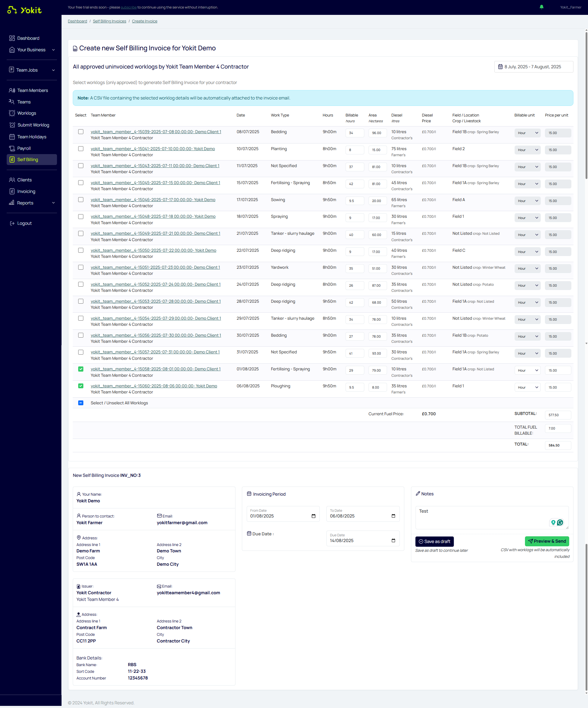Click the Worklogs sidebar icon
588x708 pixels.
(12, 113)
